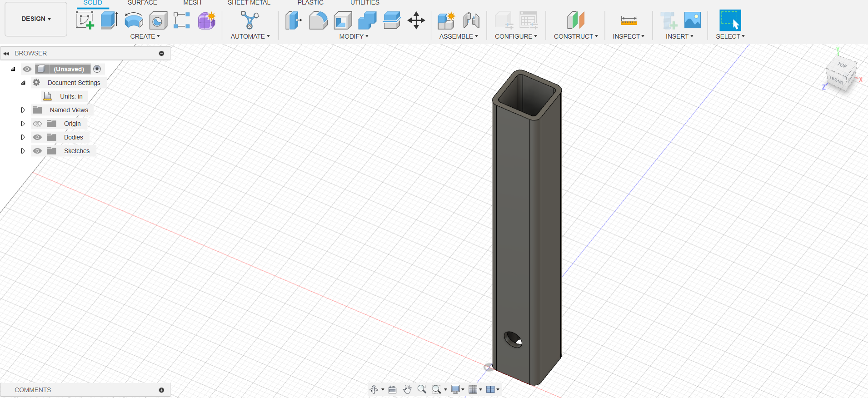Open the Inspect dropdown menu
Screen dimensions: 868x398
[x=629, y=36]
